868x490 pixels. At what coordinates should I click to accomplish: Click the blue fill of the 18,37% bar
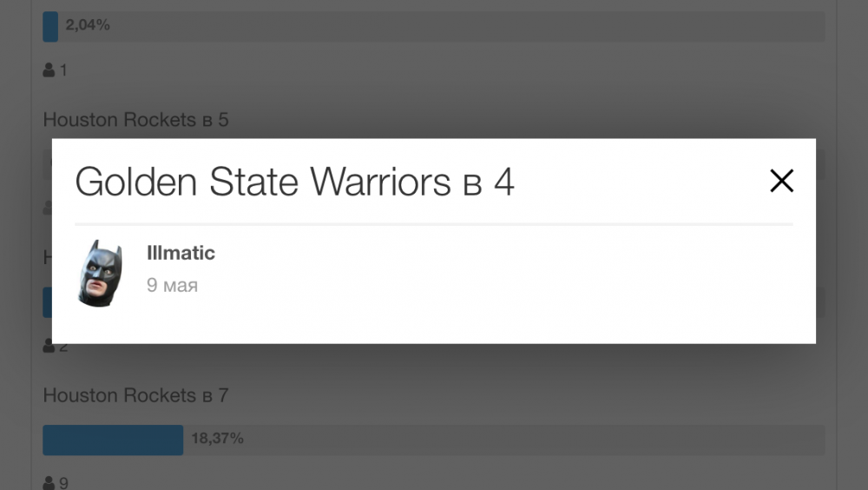tap(113, 440)
